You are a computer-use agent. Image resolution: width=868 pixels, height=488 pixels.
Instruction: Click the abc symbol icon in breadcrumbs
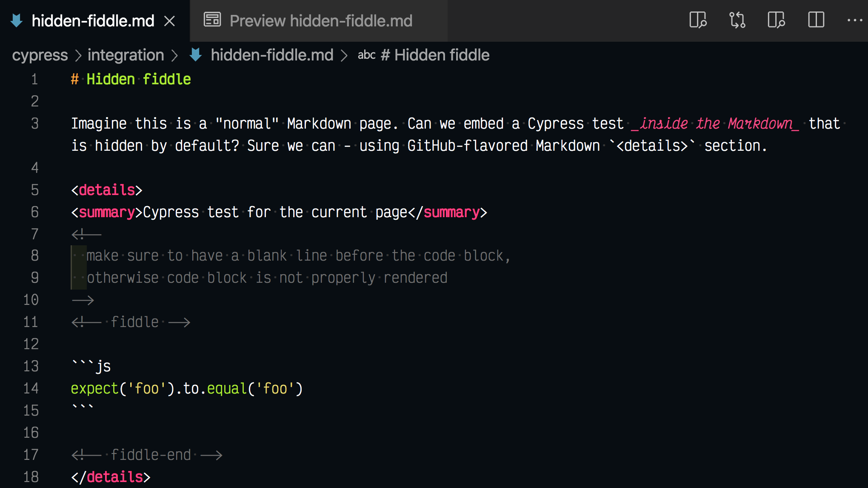(x=366, y=55)
